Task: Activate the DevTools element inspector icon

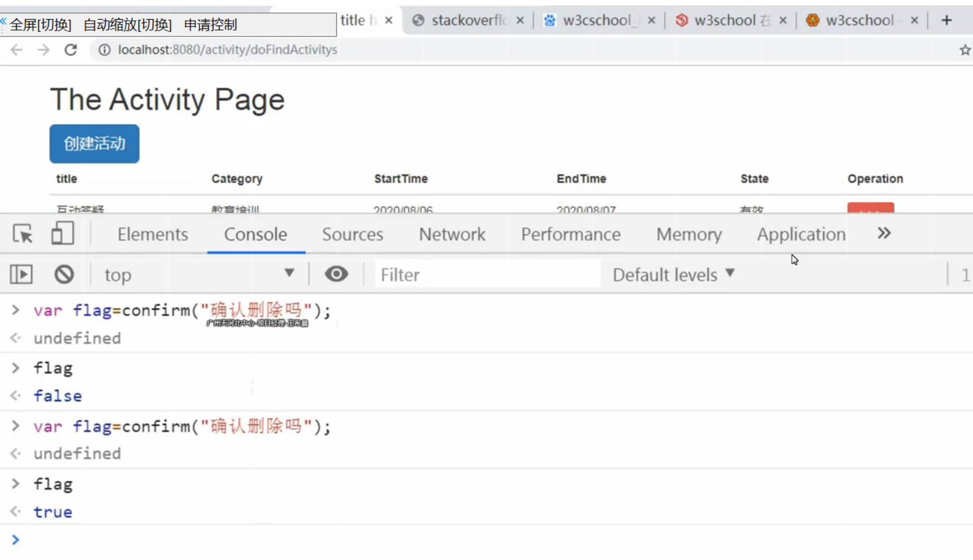Action: 23,234
